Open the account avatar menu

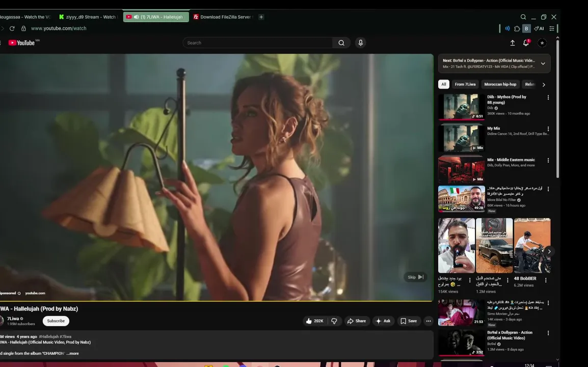[542, 43]
